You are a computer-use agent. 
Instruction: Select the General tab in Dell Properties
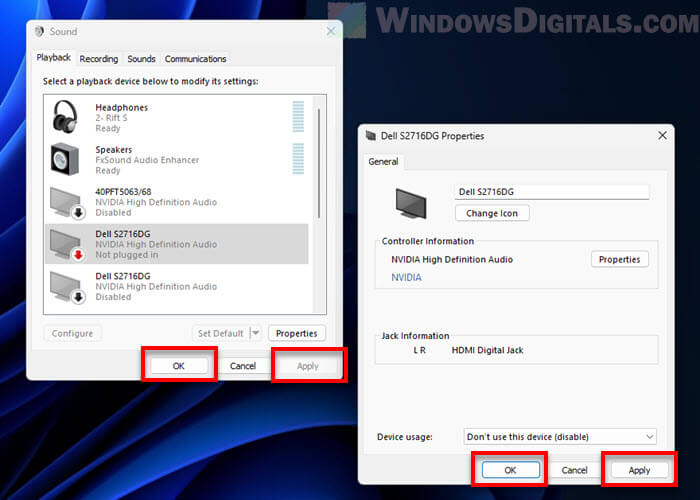[x=383, y=162]
